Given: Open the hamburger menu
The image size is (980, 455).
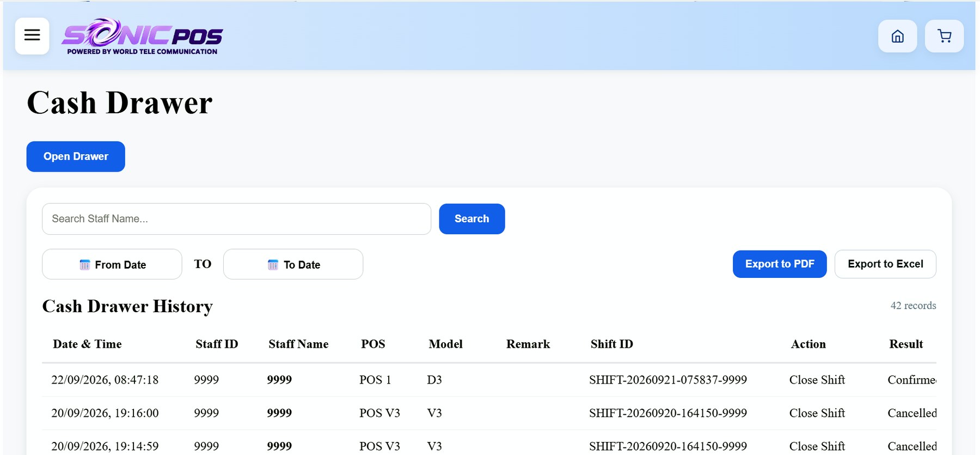Looking at the screenshot, I should [32, 35].
